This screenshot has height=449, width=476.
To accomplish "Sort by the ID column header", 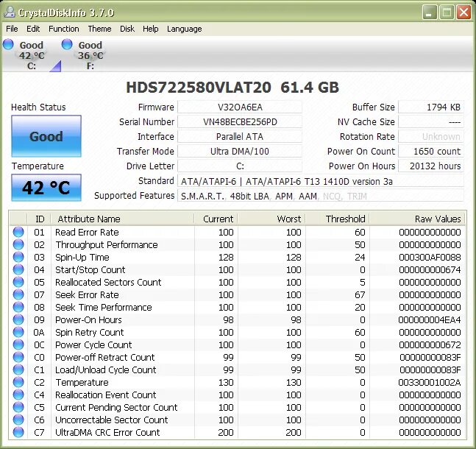I will (x=40, y=219).
